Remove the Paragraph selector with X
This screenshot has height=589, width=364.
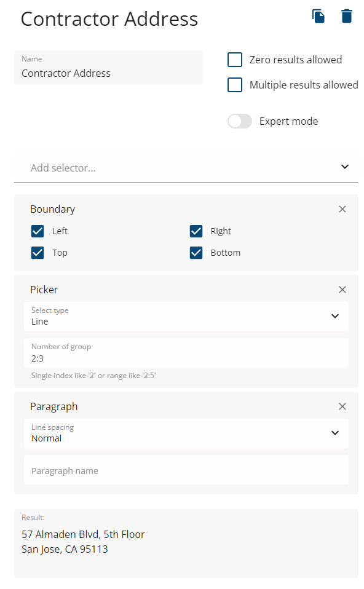pos(342,406)
